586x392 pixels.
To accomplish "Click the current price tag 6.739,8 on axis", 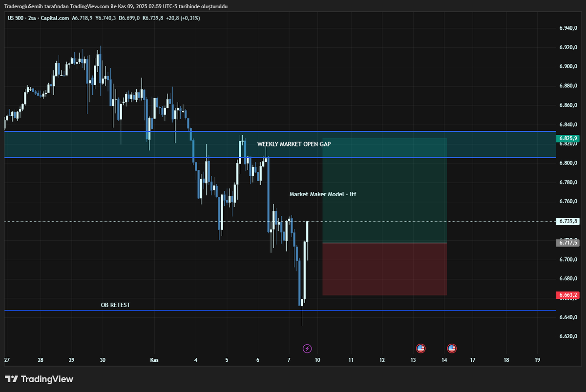I will (568, 221).
